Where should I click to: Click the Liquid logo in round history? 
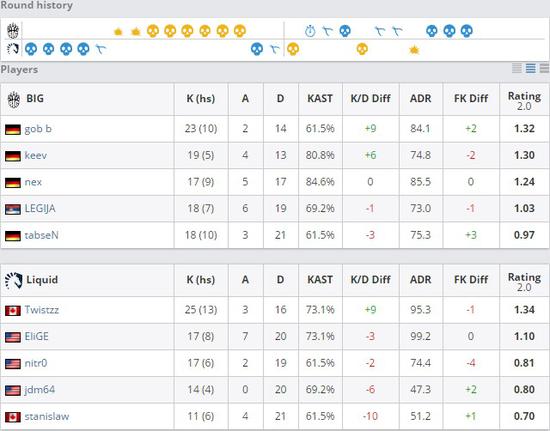pyautogui.click(x=13, y=49)
